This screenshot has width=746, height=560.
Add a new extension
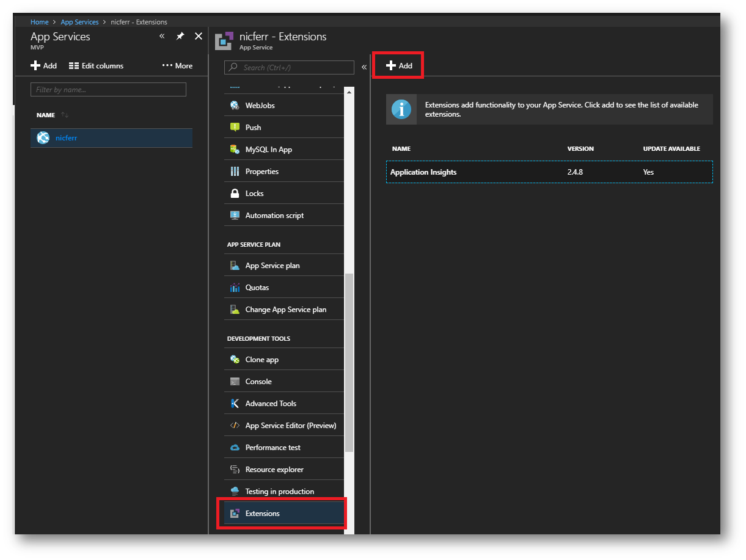[399, 66]
